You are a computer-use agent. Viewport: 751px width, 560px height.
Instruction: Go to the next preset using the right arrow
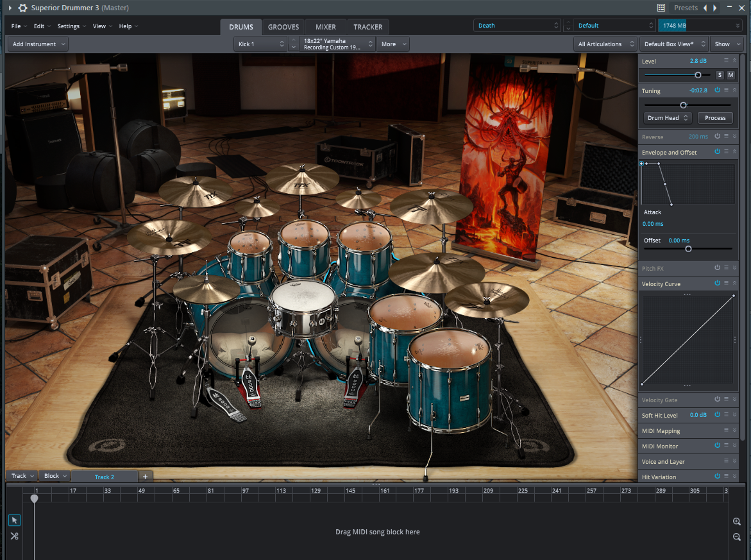click(715, 8)
